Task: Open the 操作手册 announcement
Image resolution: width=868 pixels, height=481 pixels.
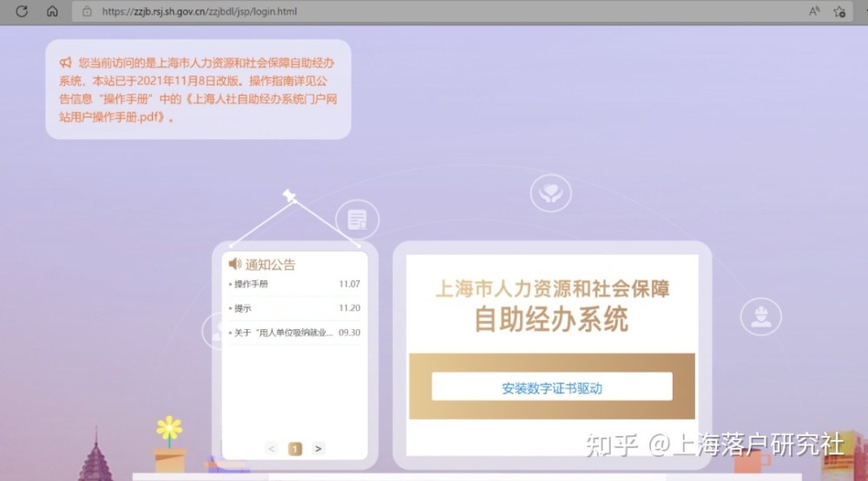Action: [x=251, y=284]
